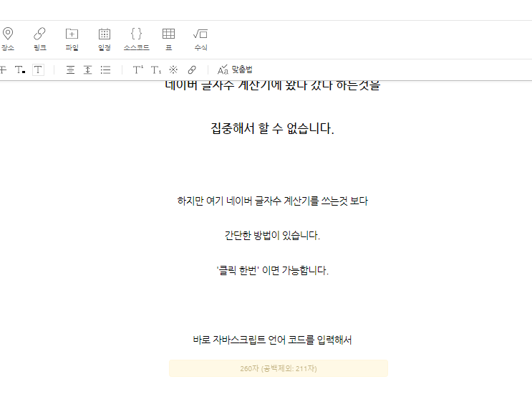Insert a place with the 장소 icon

pyautogui.click(x=8, y=39)
